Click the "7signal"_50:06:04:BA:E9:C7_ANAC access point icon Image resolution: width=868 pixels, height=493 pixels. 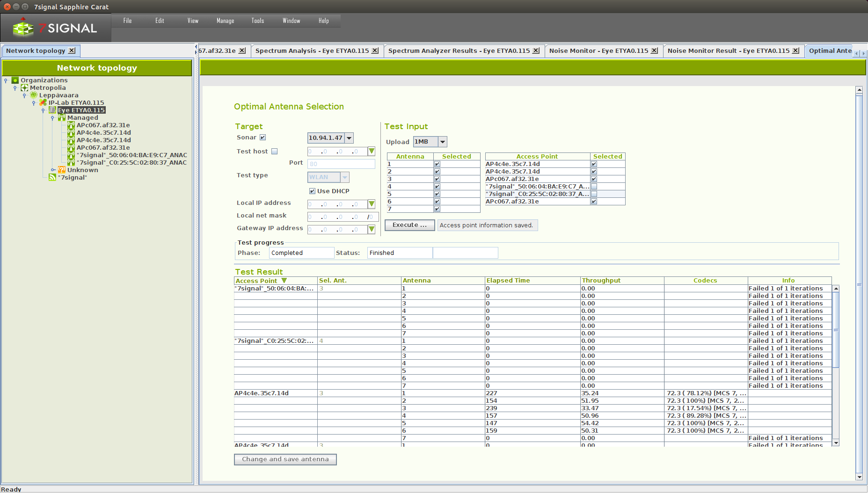71,155
